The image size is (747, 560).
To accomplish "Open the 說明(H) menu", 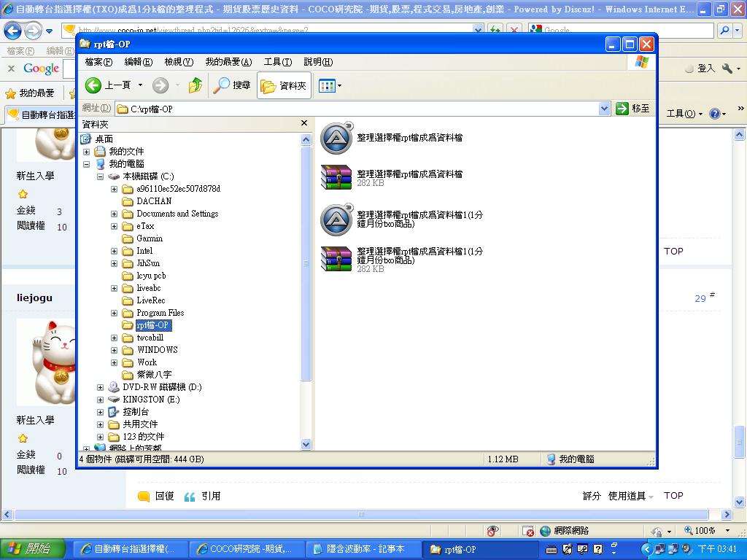I will [x=318, y=62].
